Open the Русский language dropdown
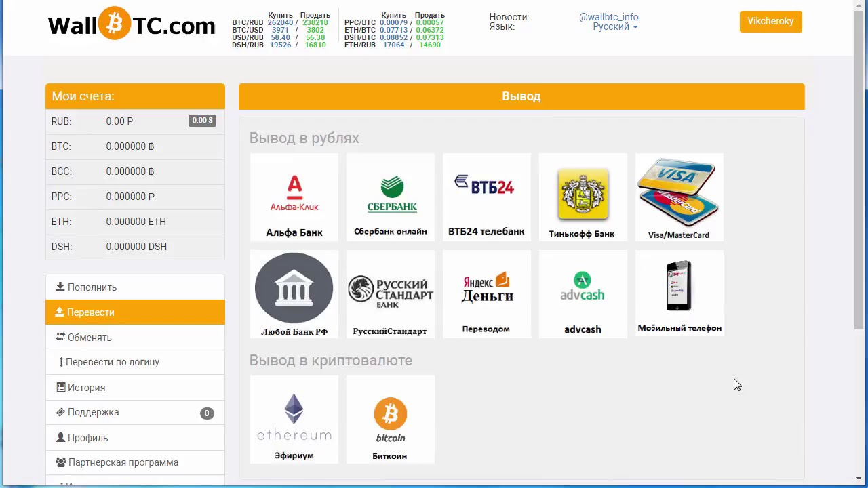Viewport: 868px width, 488px height. tap(615, 26)
